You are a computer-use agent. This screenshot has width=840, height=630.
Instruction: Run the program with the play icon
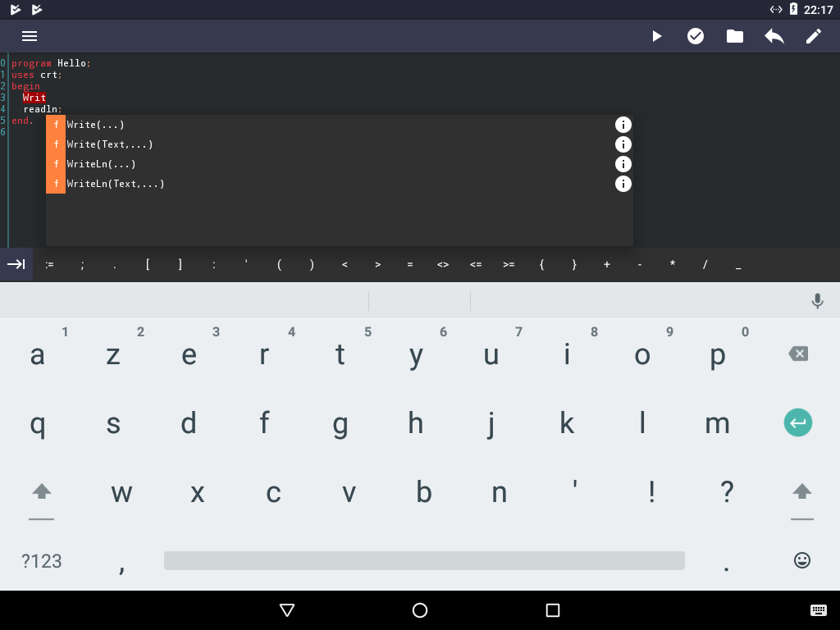pos(656,36)
